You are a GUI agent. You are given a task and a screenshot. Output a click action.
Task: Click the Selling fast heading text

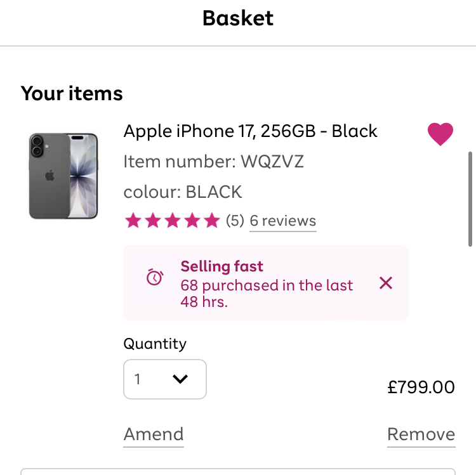click(x=221, y=266)
